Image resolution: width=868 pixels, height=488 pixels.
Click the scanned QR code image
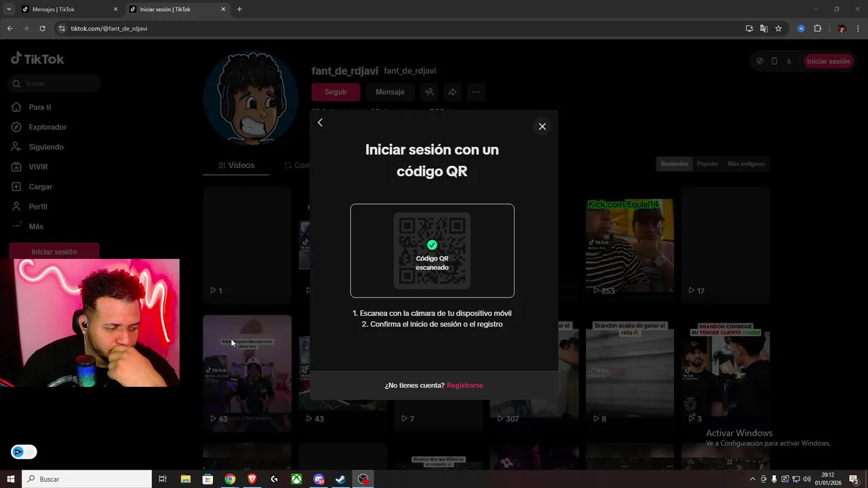(x=432, y=251)
